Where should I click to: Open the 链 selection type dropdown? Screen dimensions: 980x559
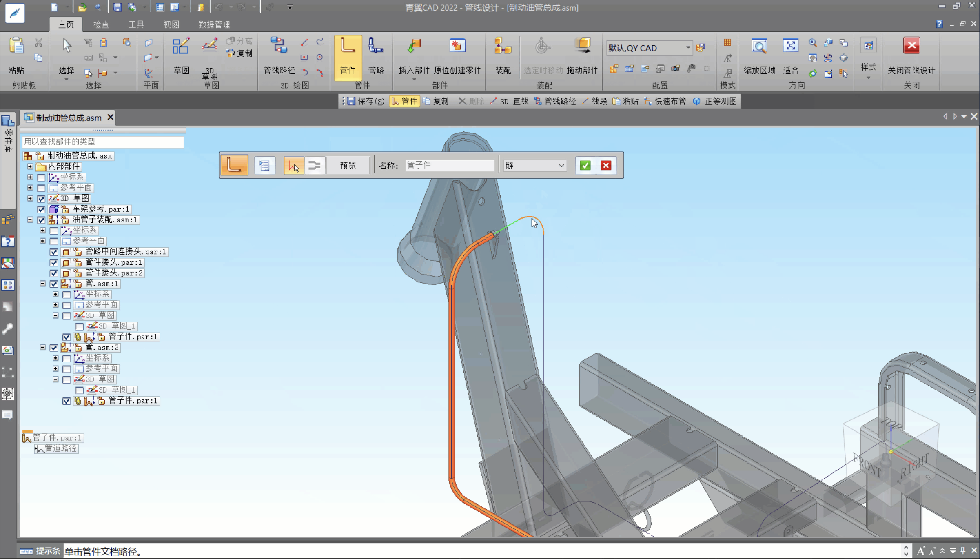535,165
